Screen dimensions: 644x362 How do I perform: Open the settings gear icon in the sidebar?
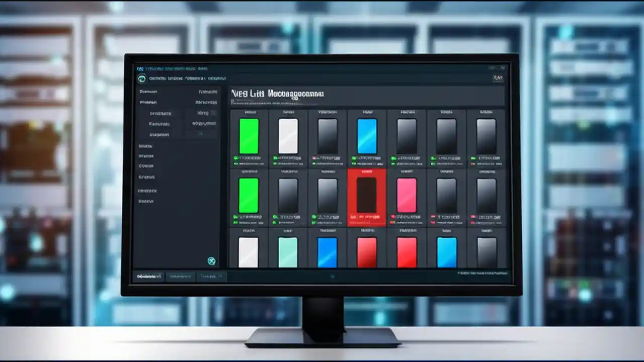point(211,261)
